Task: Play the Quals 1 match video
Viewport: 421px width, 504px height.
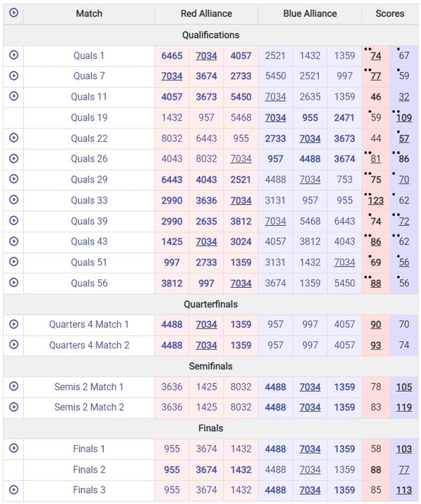Action: pyautogui.click(x=13, y=55)
